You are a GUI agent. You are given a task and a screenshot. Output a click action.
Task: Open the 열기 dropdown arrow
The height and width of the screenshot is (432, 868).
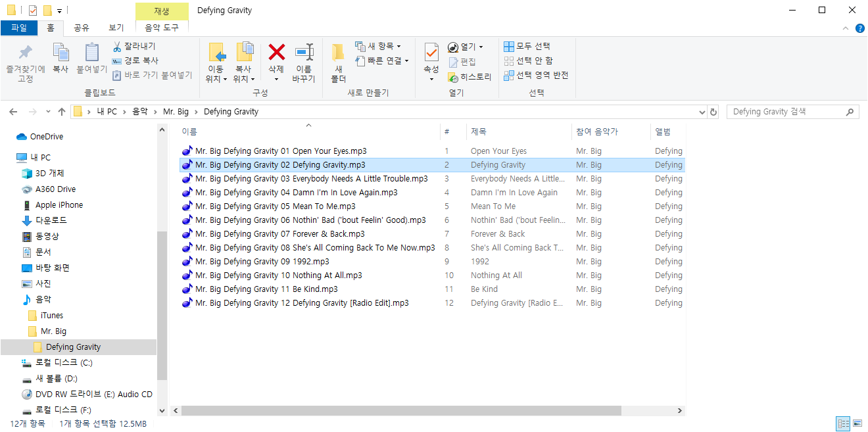[481, 47]
